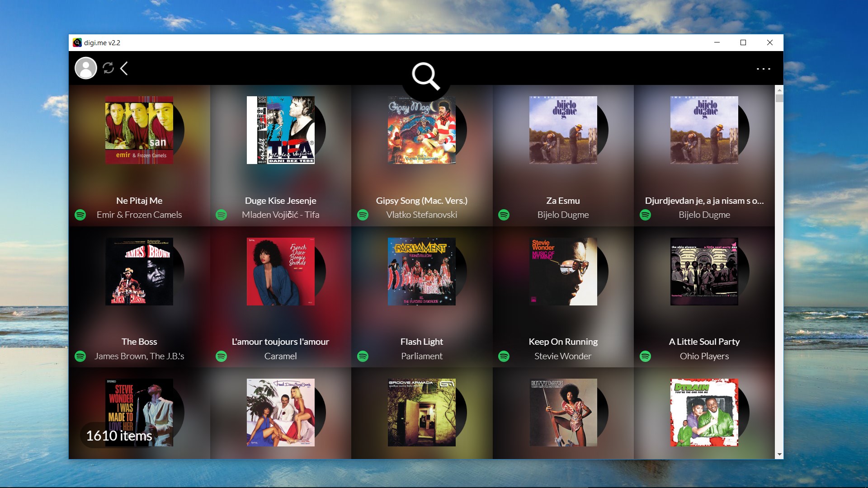Viewport: 868px width, 488px height.
Task: Select the song title Duge Kise Jesenje
Action: tap(281, 201)
